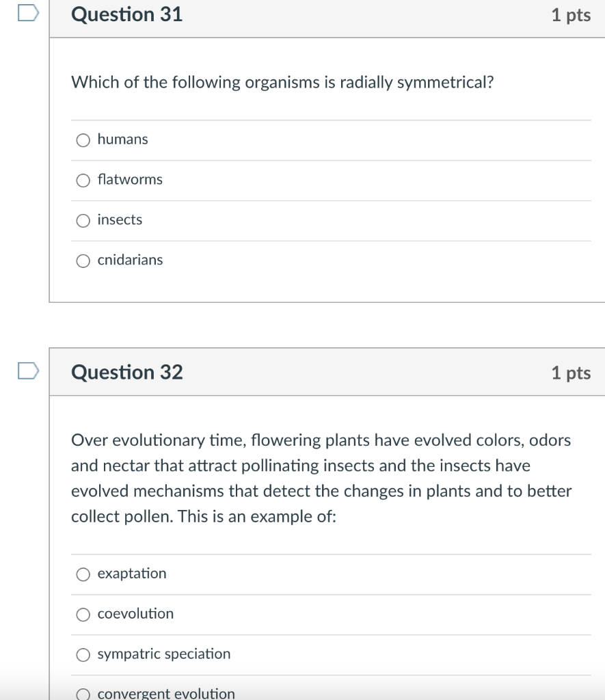Click the Question 32 heading
This screenshot has width=605, height=700.
(x=127, y=373)
